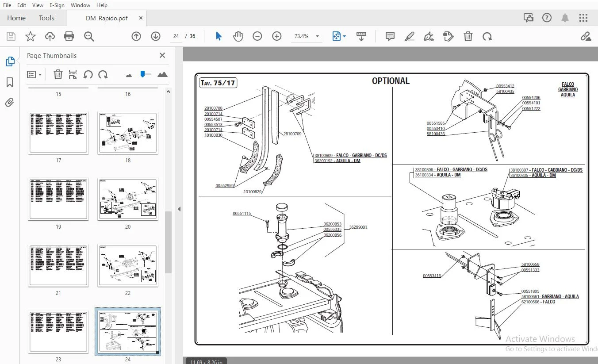Delete selected pages in thumbnails panel

pos(58,74)
